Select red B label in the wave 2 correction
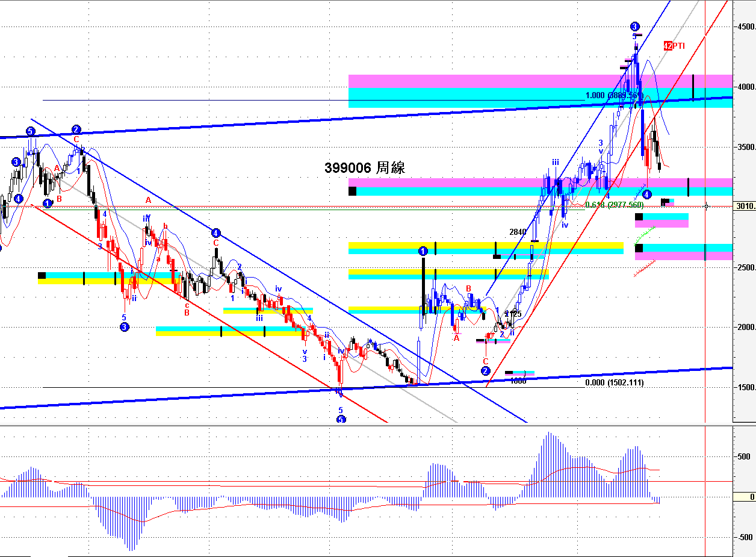756x557 pixels. [469, 289]
